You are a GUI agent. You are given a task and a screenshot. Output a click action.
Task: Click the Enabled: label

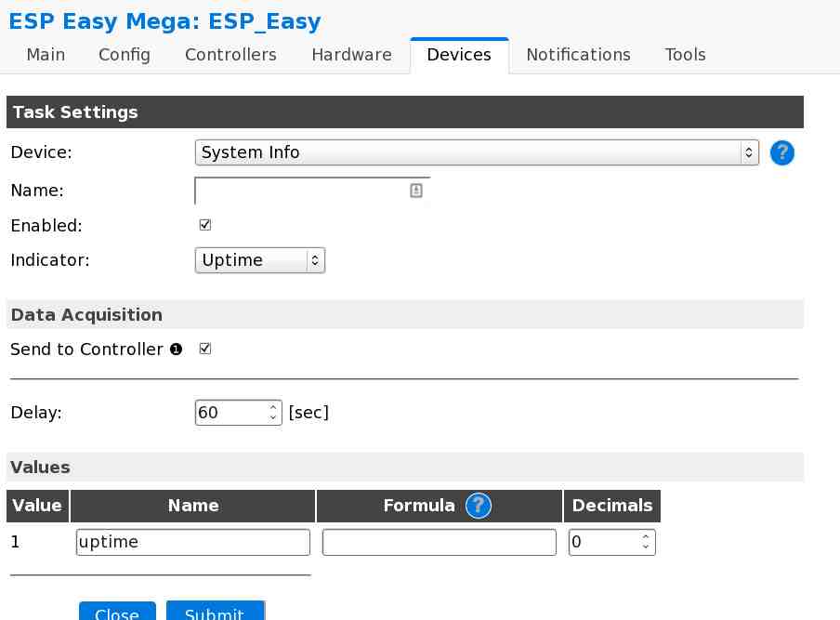coord(46,226)
